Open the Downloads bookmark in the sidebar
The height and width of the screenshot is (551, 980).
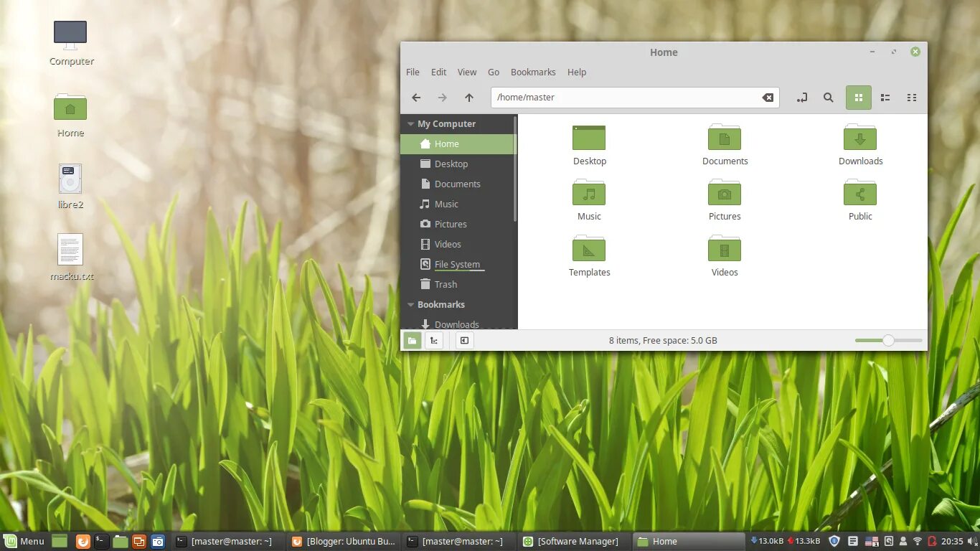click(458, 324)
